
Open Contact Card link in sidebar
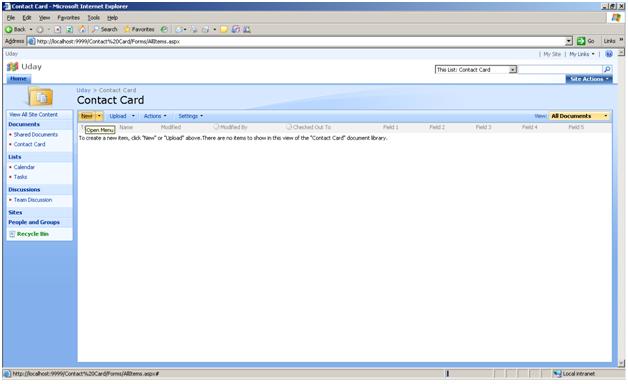(30, 144)
